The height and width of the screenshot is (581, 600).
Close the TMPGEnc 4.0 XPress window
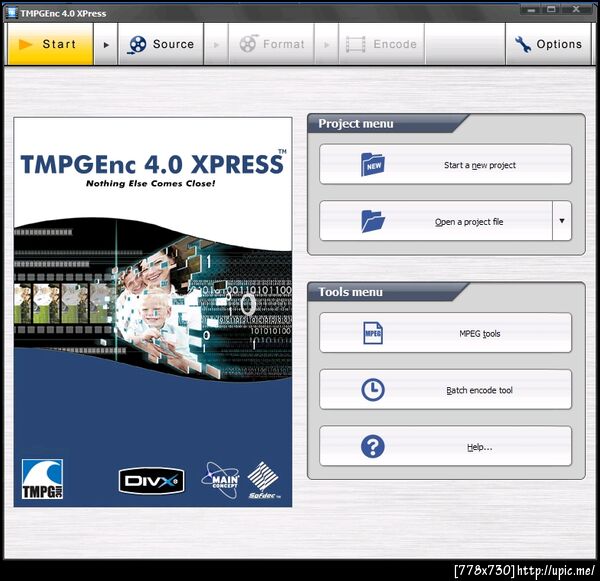coord(576,10)
